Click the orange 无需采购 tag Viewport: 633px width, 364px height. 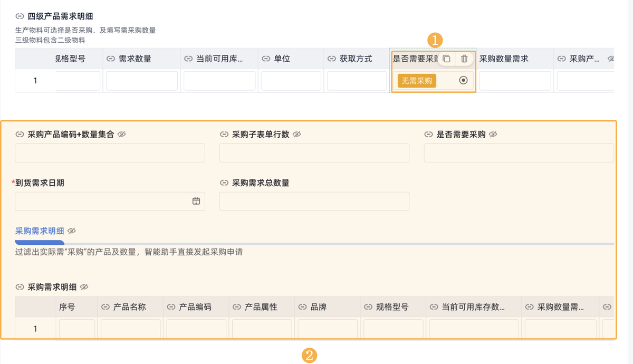coord(417,81)
